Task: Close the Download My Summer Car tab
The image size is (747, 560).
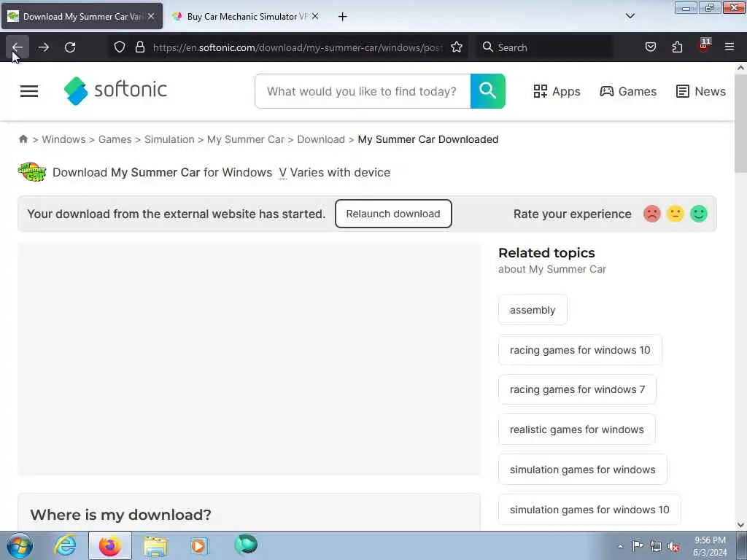Action: tap(151, 16)
